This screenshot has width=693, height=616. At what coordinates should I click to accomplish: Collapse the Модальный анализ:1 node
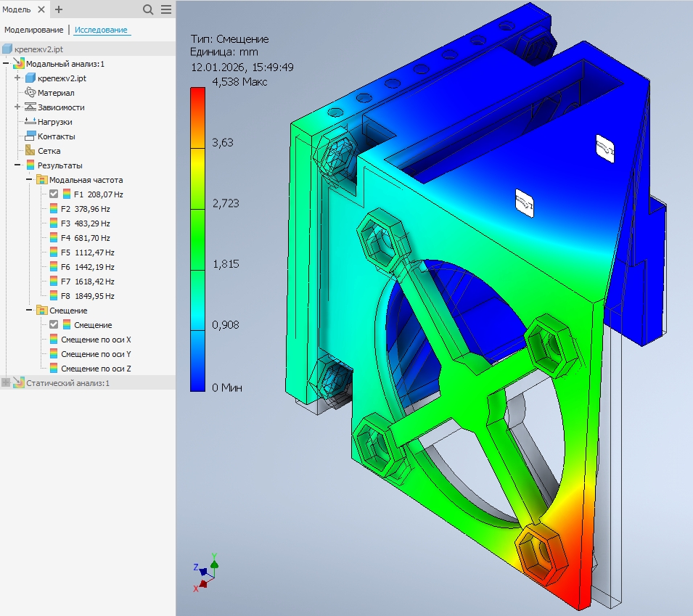point(6,64)
